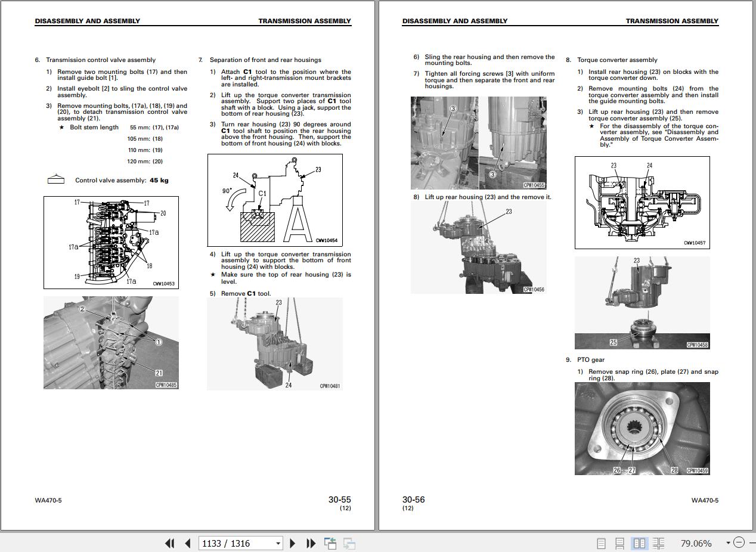This screenshot has width=756, height=552.
Task: Click the step '8) Lift up rear housing (23)'
Action: coord(482,197)
